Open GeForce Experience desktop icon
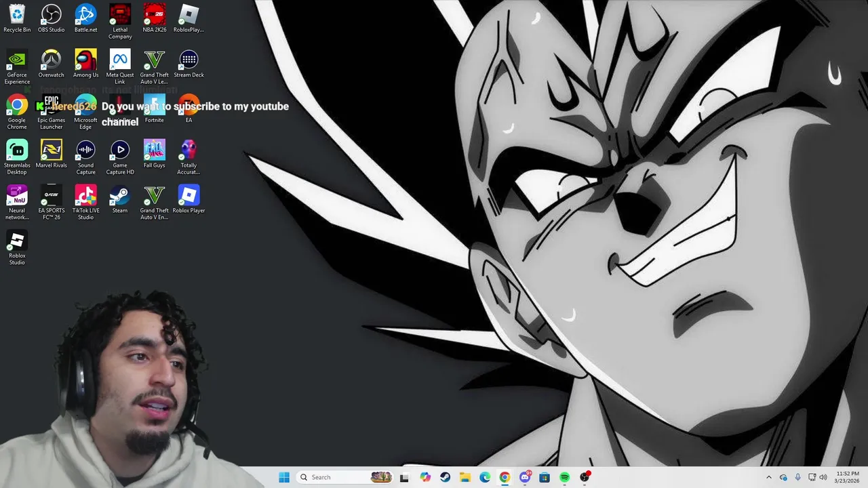 (x=17, y=67)
